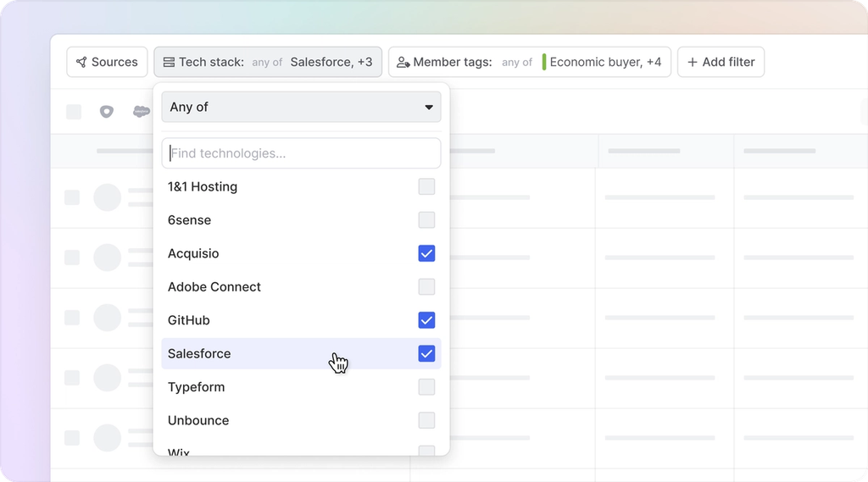
Task: Check the 1&1 Hosting checkbox
Action: [x=426, y=186]
